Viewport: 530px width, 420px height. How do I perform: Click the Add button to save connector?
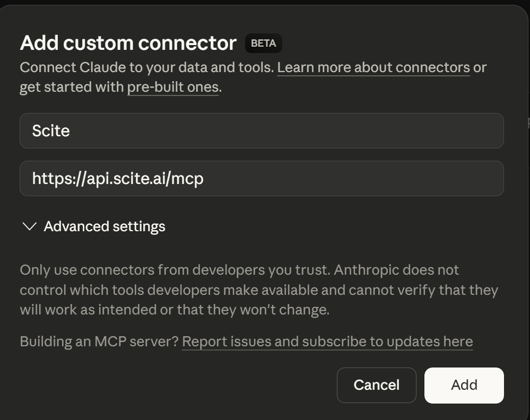[464, 385]
